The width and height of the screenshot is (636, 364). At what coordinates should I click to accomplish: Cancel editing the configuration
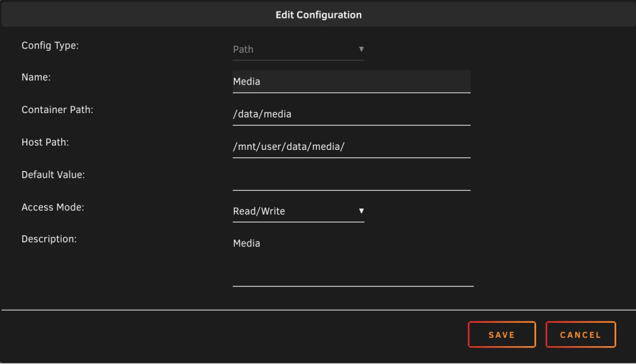(581, 334)
